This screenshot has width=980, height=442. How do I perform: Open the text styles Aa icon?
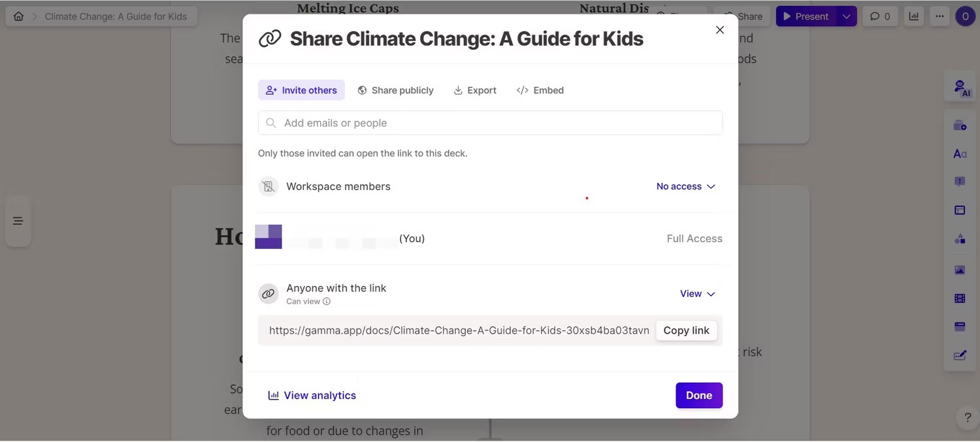coord(960,154)
